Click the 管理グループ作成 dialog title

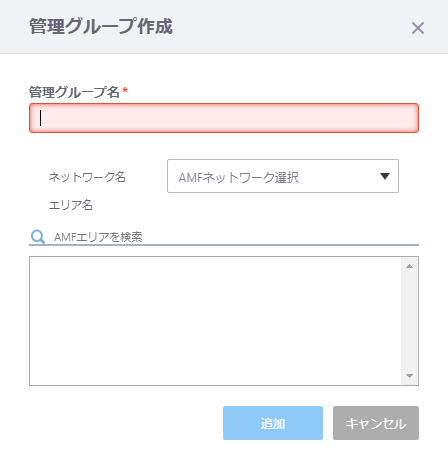[101, 26]
